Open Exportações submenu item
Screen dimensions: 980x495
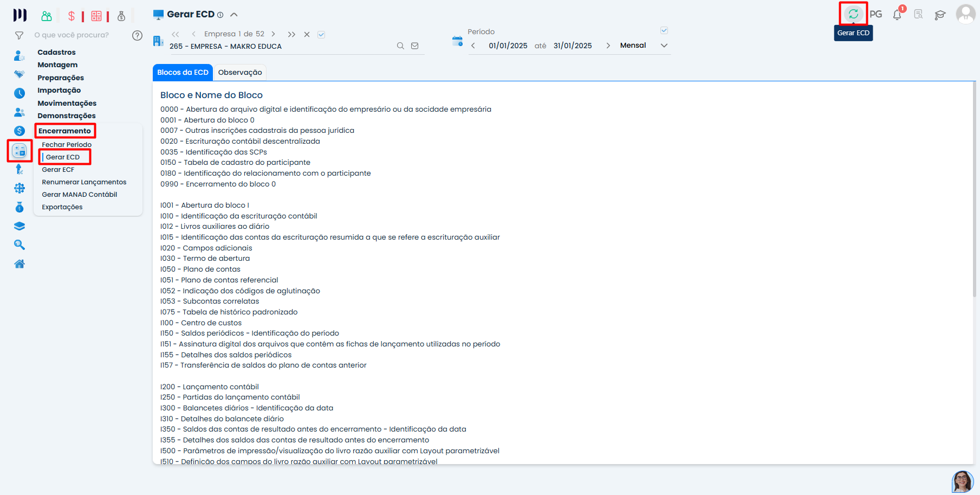click(62, 207)
